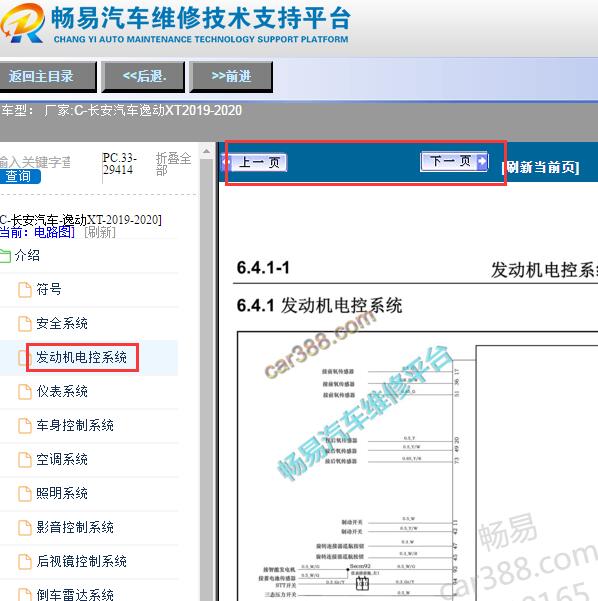Click the green folder icon beside 介绍

(x=5, y=256)
